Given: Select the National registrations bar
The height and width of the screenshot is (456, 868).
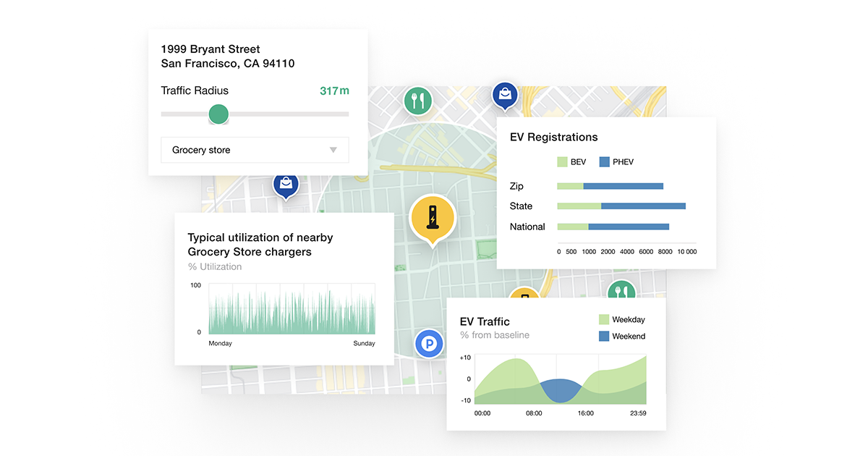Looking at the screenshot, I should click(x=613, y=227).
